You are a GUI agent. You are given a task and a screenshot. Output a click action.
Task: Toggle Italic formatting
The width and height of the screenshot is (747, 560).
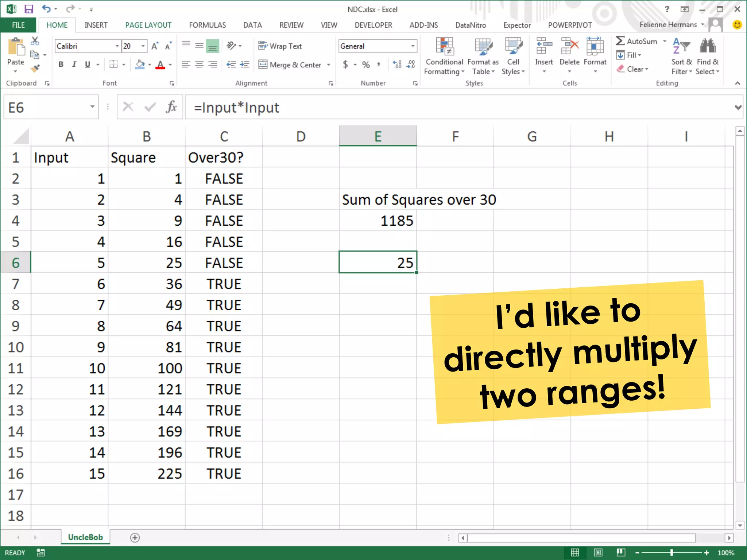tap(74, 65)
